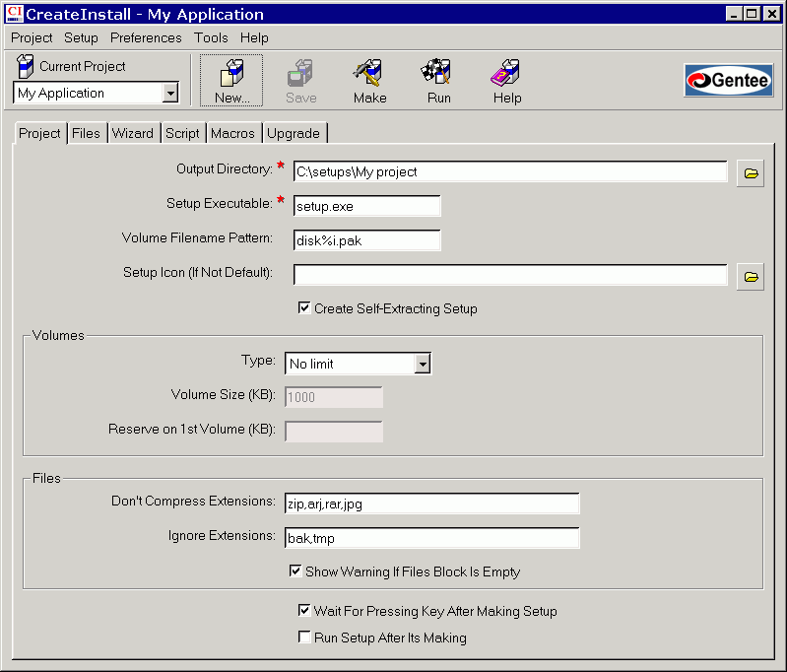
Task: Click the New project toolbar icon
Action: (x=231, y=81)
